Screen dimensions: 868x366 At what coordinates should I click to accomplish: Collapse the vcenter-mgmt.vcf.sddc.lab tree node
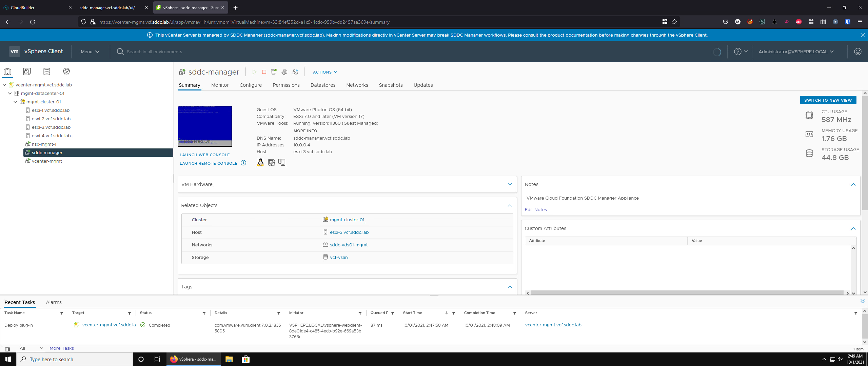coord(4,85)
